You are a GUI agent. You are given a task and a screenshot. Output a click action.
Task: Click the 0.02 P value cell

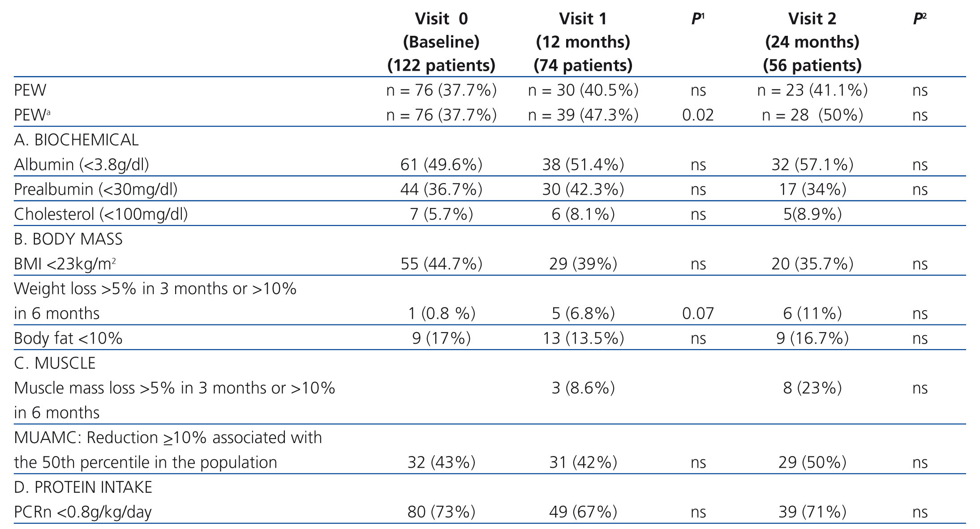[698, 115]
